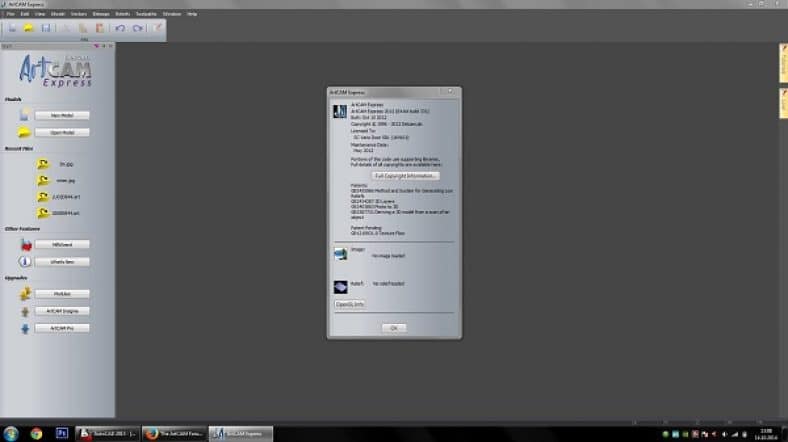Open the Help menu
This screenshot has width=788, height=442.
[x=192, y=14]
